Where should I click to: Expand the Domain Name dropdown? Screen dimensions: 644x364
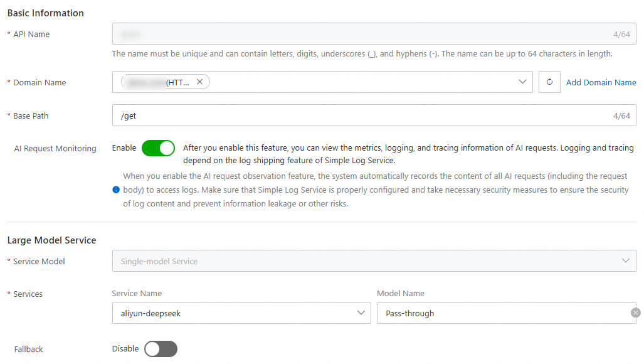pos(522,82)
